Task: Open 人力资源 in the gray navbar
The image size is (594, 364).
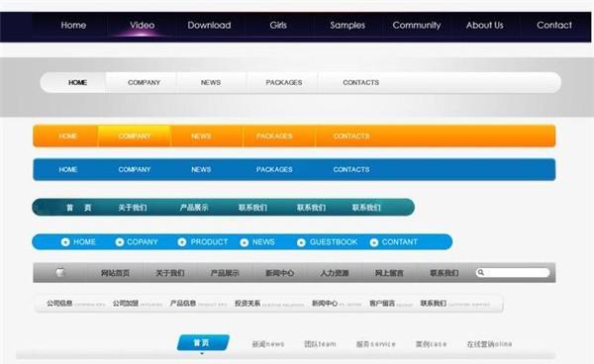Action: 335,273
